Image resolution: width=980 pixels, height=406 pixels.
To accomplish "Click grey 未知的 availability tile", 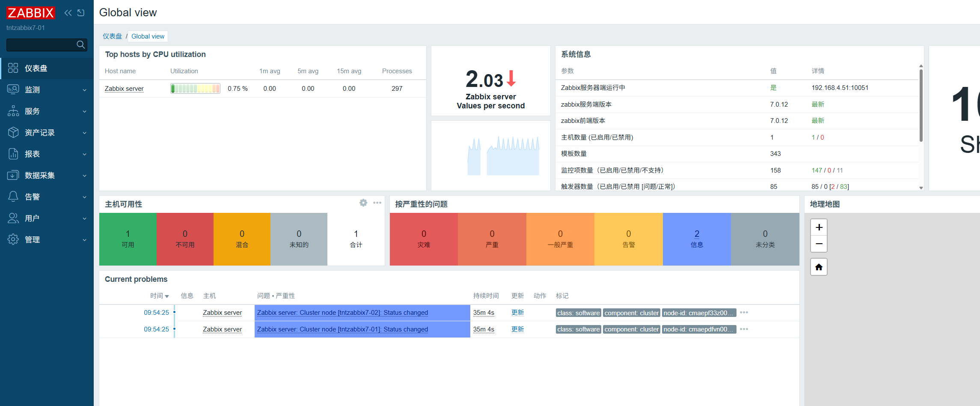I will pyautogui.click(x=299, y=239).
